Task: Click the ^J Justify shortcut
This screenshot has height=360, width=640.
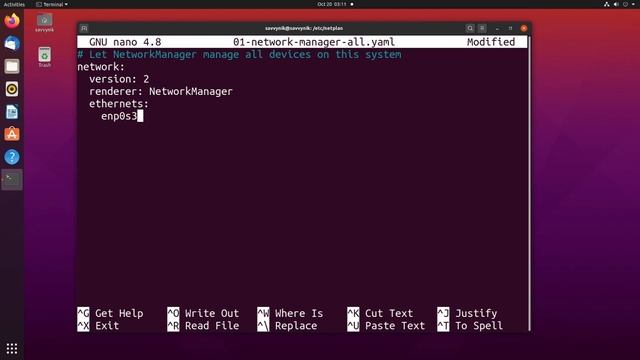Action: click(467, 313)
